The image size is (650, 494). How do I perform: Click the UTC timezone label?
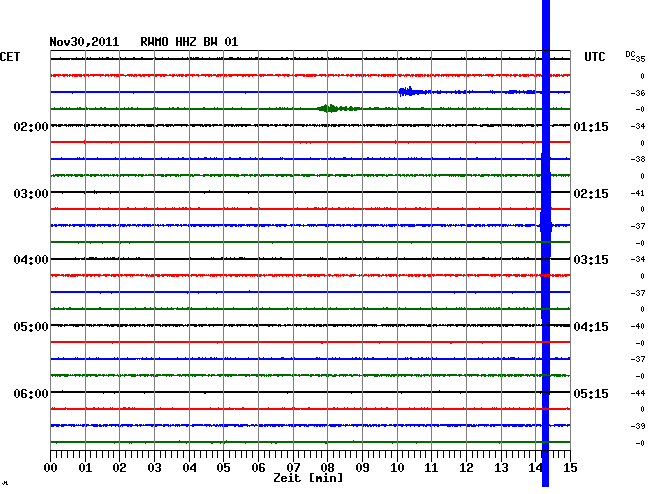pos(594,57)
